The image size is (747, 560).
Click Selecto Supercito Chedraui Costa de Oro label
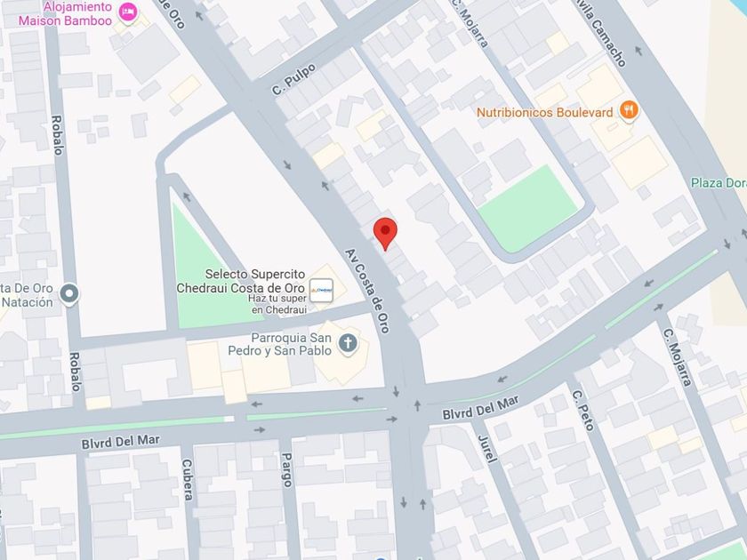(241, 281)
